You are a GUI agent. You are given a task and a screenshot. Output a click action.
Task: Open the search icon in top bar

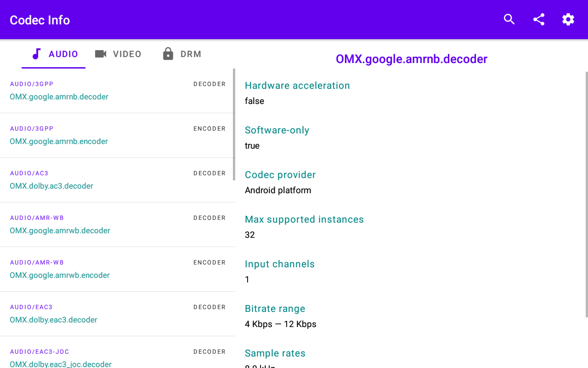click(x=509, y=19)
